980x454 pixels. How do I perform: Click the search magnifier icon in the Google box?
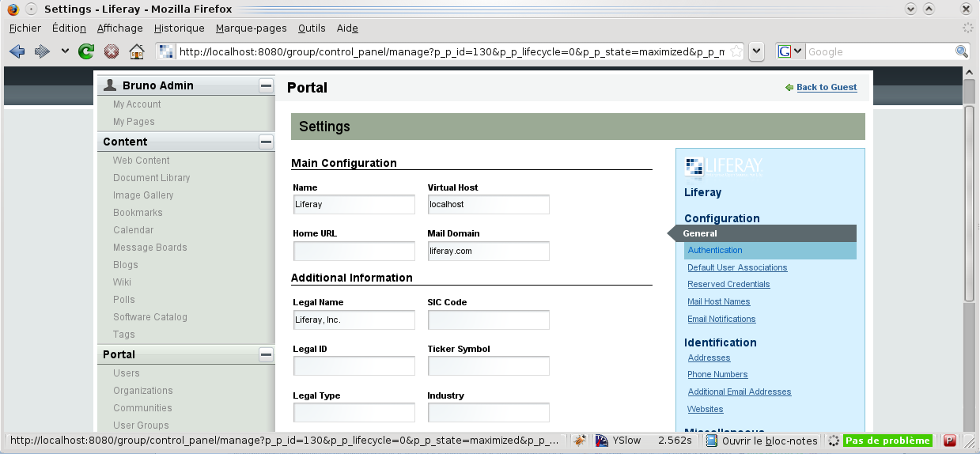(962, 51)
